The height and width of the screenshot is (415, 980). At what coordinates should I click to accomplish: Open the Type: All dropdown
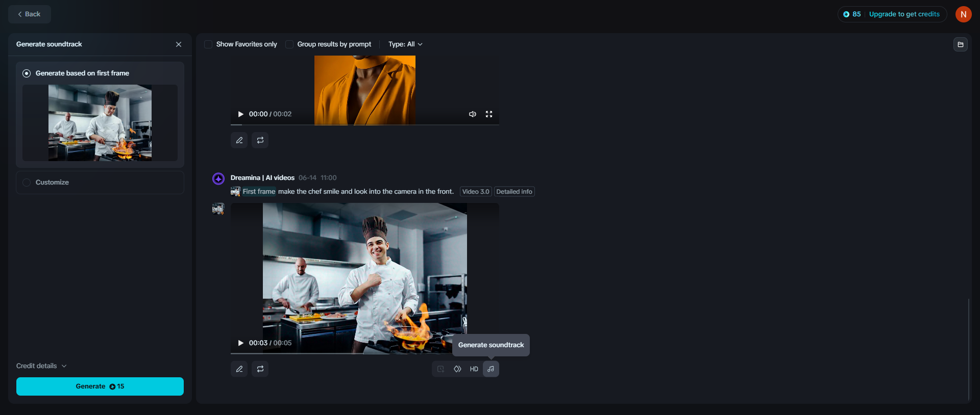[x=405, y=44]
